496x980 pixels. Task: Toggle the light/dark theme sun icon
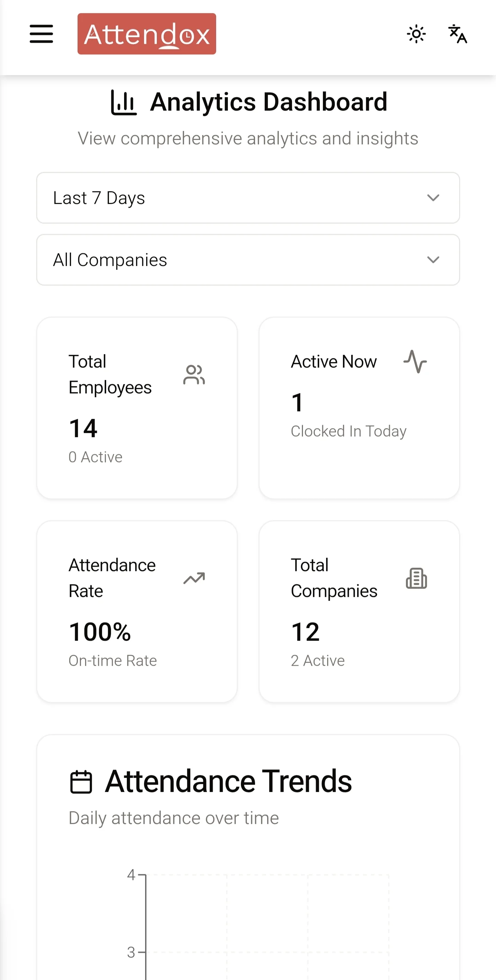(416, 34)
